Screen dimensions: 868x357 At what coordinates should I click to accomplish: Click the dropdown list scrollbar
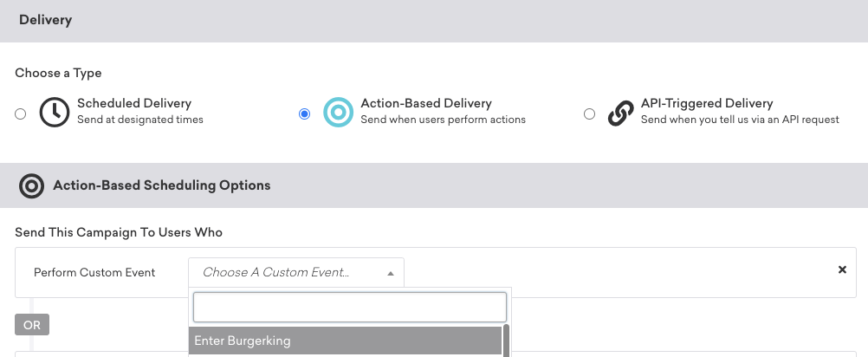click(x=506, y=341)
